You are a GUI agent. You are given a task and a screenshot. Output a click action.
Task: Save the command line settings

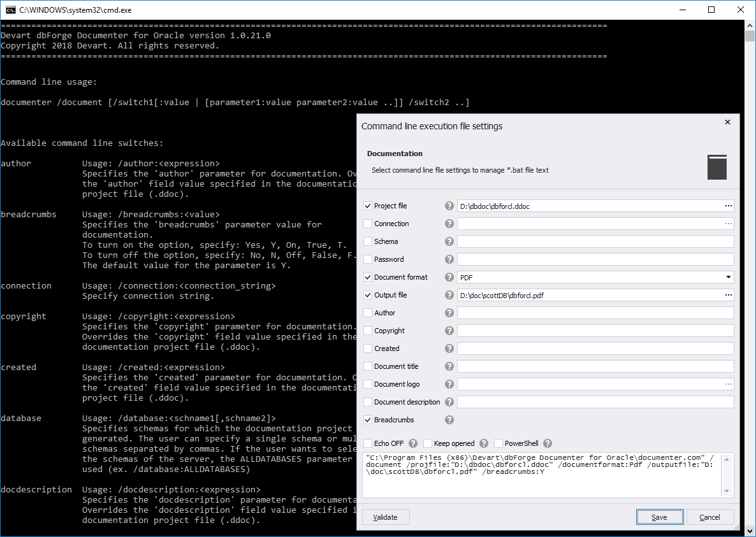[x=659, y=517]
